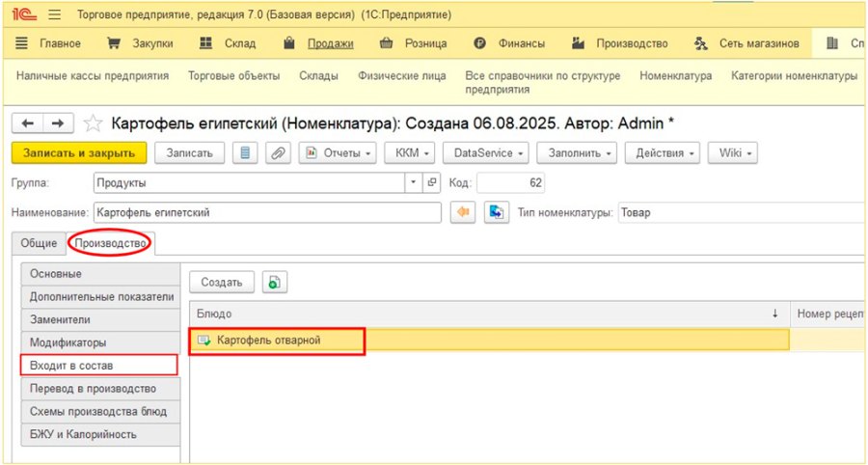Open Категории номенклатуры link

[x=795, y=76]
